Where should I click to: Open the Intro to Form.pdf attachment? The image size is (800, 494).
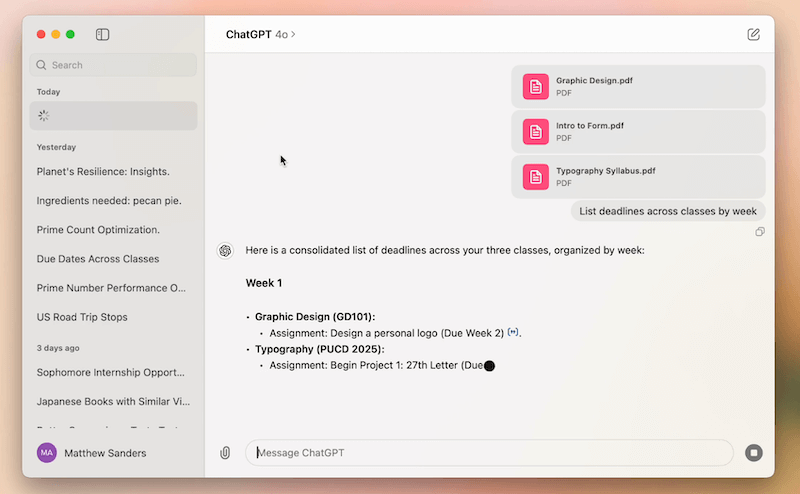pyautogui.click(x=638, y=132)
